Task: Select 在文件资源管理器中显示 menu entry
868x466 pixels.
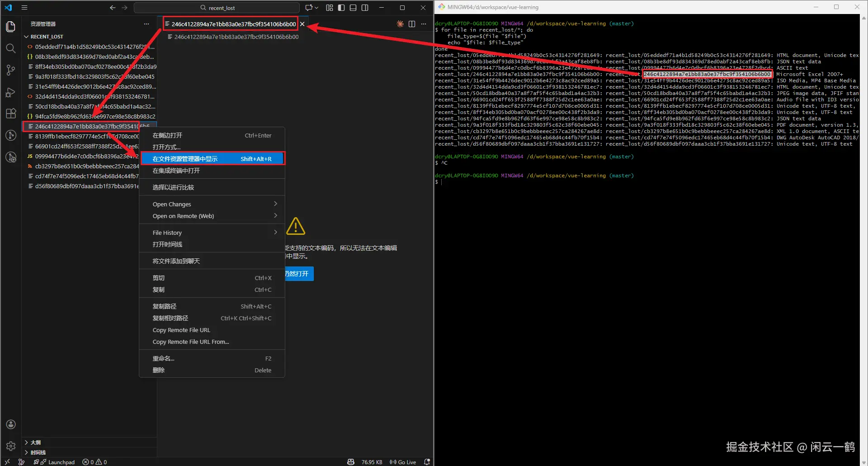Action: point(212,159)
